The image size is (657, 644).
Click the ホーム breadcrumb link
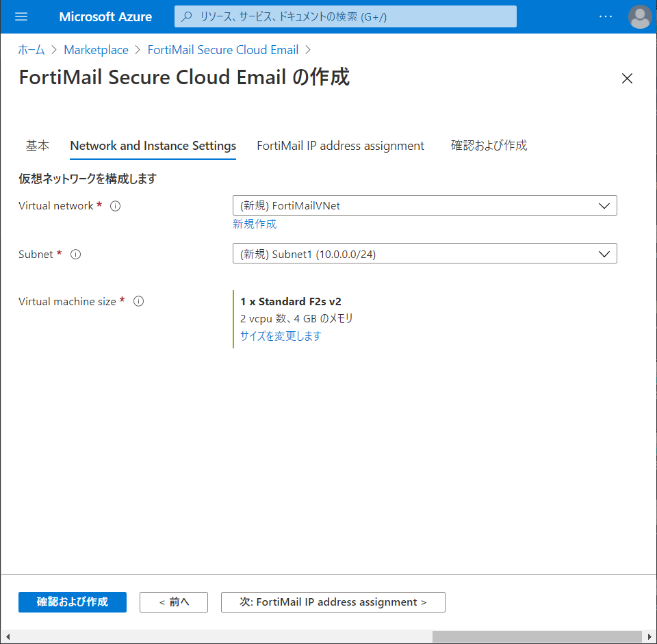(31, 50)
